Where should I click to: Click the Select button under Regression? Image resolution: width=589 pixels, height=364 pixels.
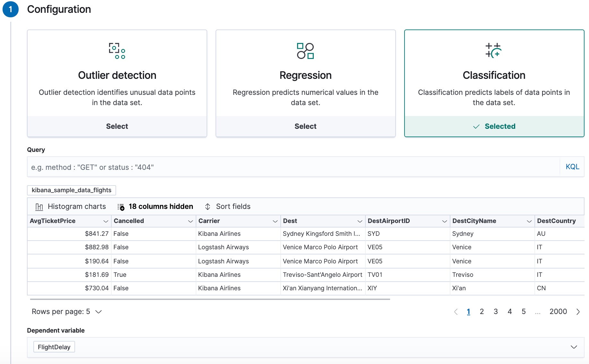tap(305, 126)
